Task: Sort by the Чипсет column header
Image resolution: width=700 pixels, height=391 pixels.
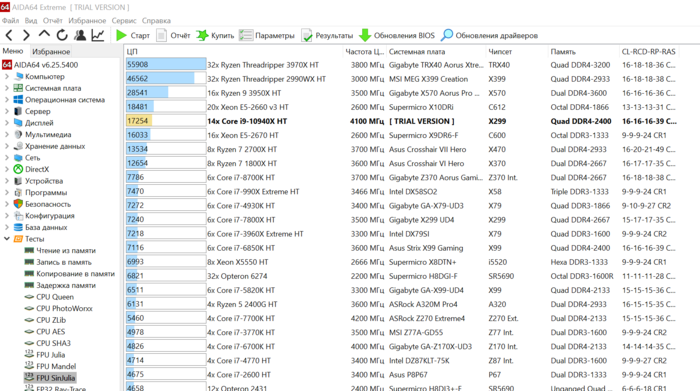Action: point(500,52)
